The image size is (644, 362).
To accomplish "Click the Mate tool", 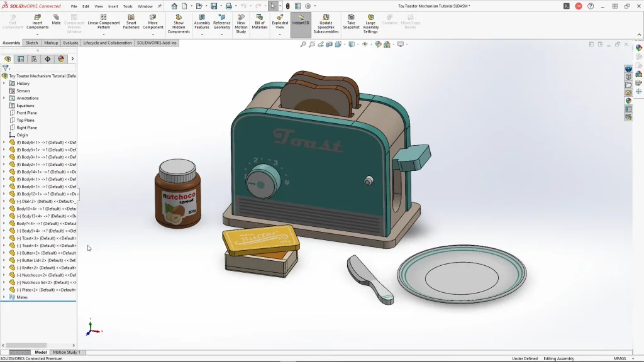I will (57, 20).
